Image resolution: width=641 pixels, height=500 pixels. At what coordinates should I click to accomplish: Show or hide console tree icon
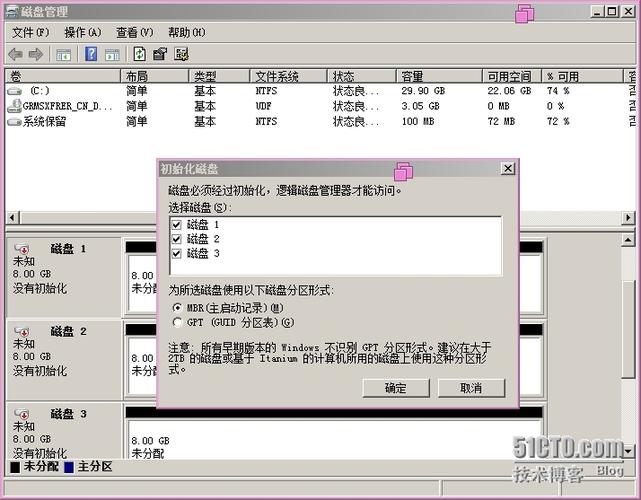[63, 54]
